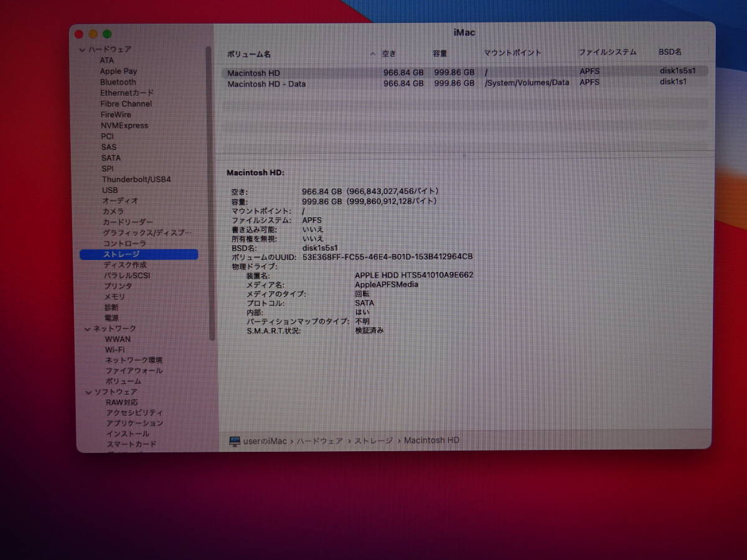Select Wi-Fi under ネットワーク
This screenshot has width=747, height=560.
tap(115, 350)
